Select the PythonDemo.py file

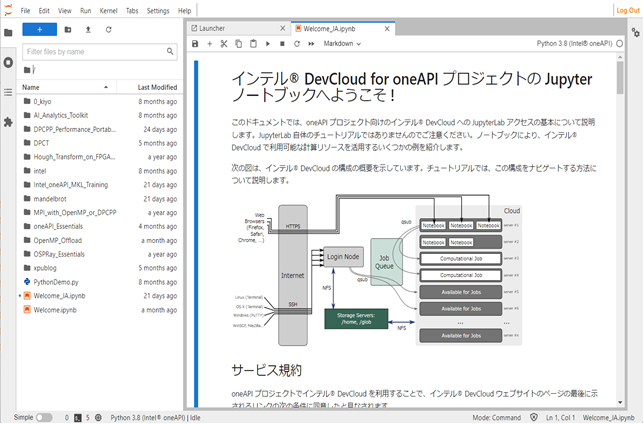(x=100, y=282)
